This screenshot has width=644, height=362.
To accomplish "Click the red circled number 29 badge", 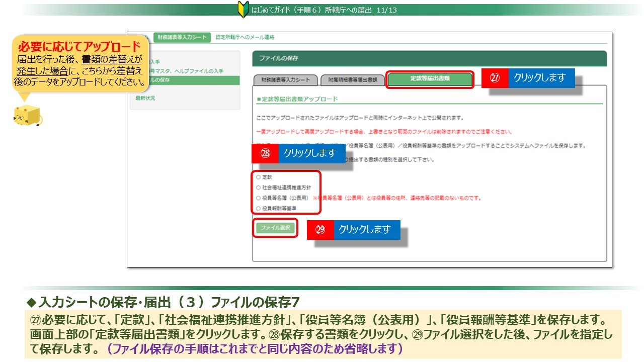I will (320, 229).
